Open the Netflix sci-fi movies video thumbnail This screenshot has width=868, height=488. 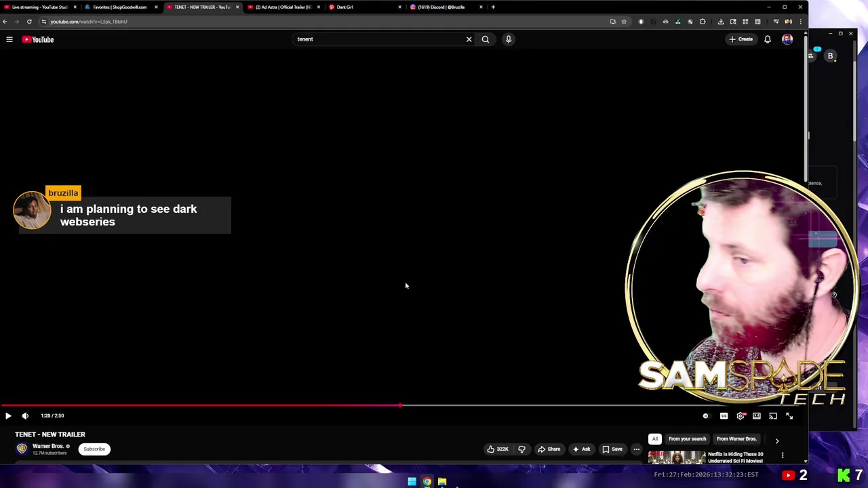coord(677,457)
